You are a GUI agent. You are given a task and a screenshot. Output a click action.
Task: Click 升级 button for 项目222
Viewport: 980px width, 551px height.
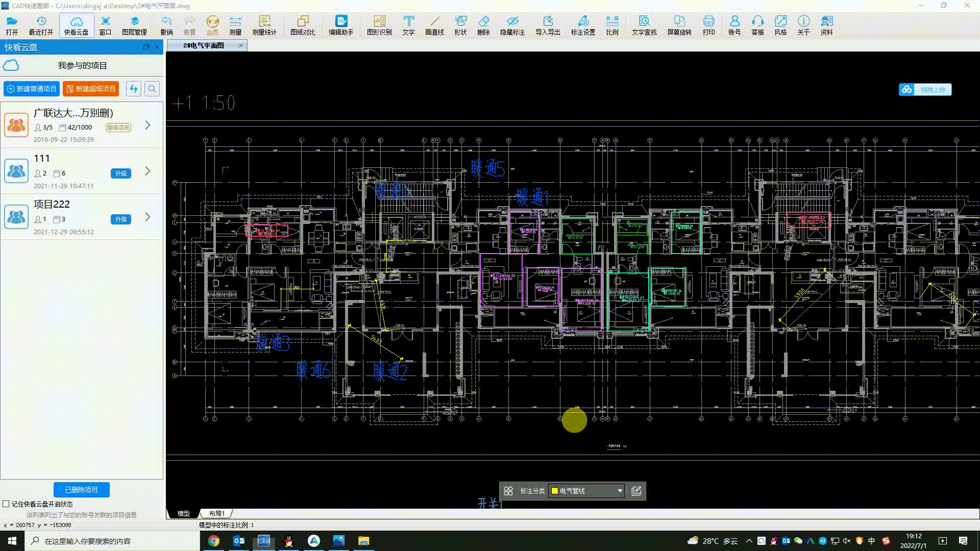tap(121, 219)
